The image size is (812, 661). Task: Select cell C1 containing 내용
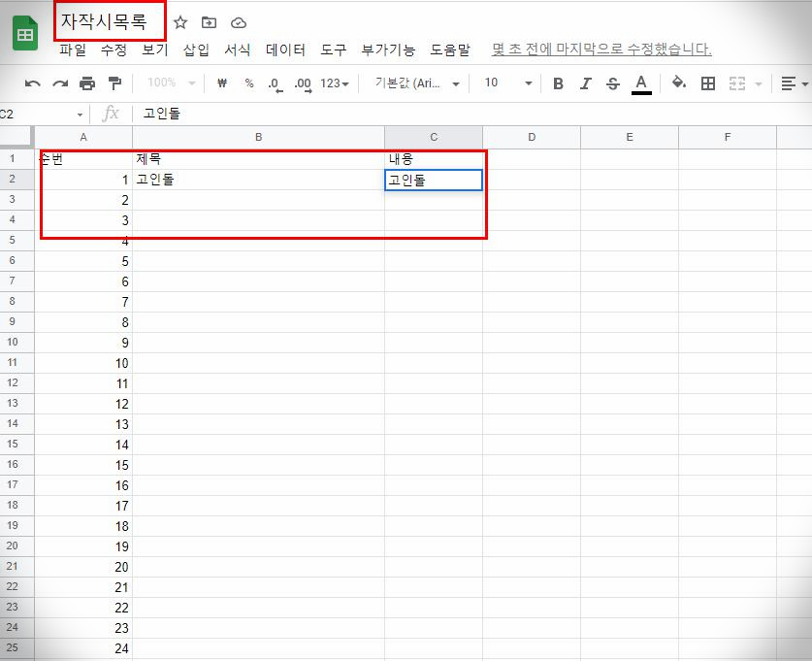pyautogui.click(x=434, y=159)
